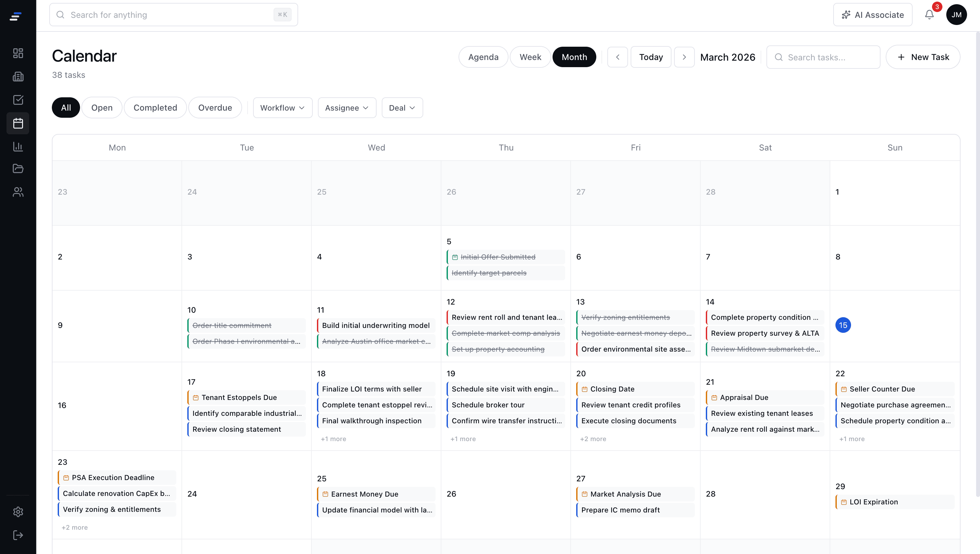Open the bar chart analytics icon
980x554 pixels.
(x=18, y=147)
